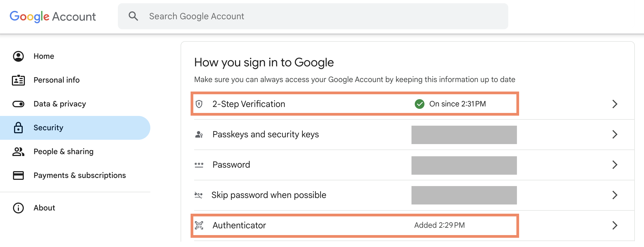Click the Google Account logo
The width and height of the screenshot is (644, 247).
click(53, 17)
